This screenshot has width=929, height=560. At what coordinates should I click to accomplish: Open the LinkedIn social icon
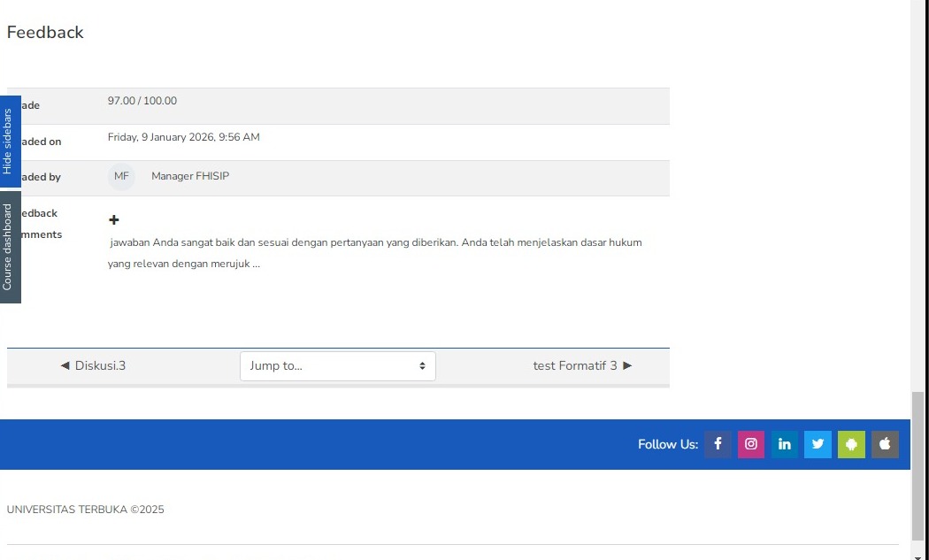(x=785, y=444)
